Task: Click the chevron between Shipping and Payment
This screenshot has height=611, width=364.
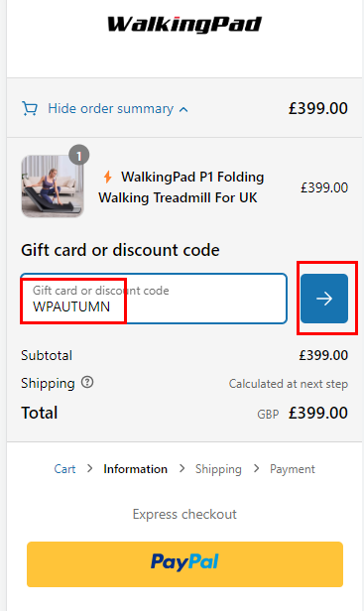Action: (x=256, y=468)
